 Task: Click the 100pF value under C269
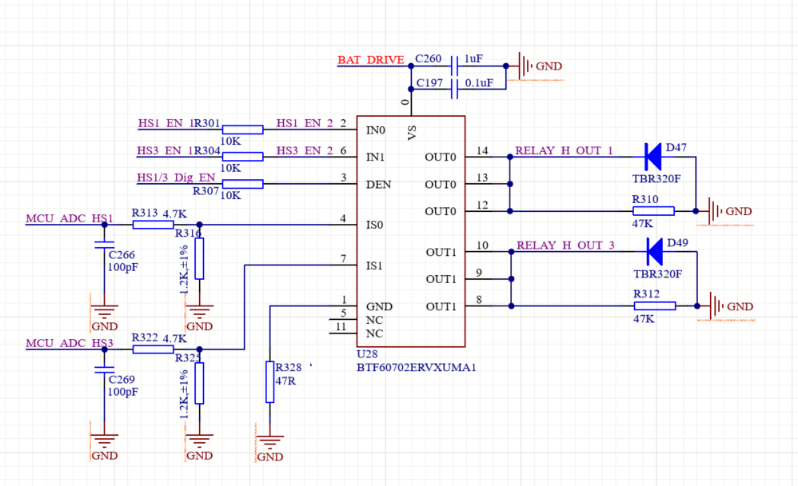pyautogui.click(x=123, y=392)
